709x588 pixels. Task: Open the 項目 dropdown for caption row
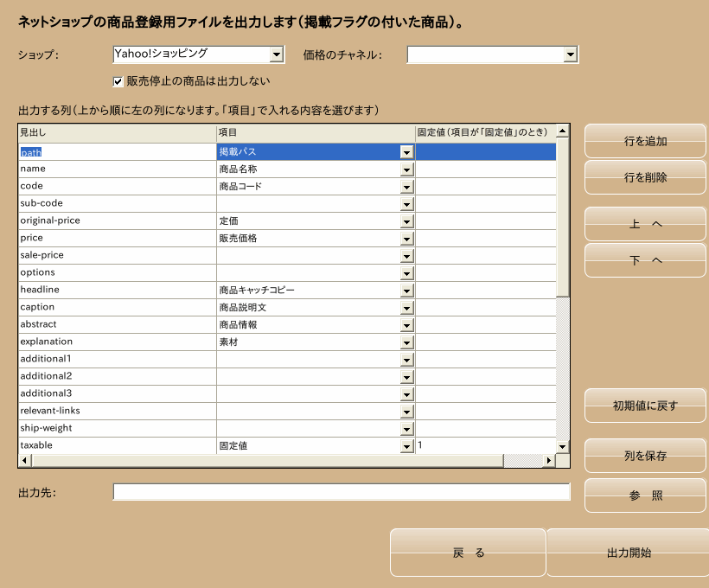(407, 308)
